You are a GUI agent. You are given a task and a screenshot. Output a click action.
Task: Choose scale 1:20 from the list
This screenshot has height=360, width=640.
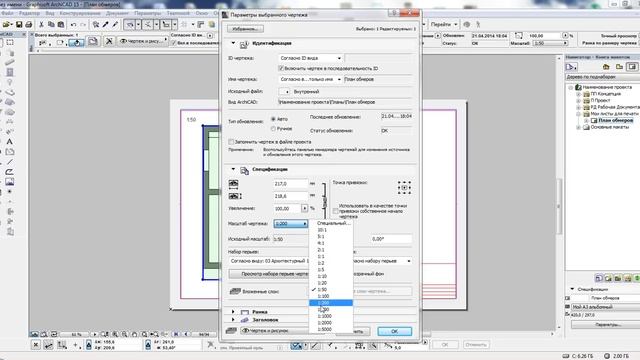[331, 283]
